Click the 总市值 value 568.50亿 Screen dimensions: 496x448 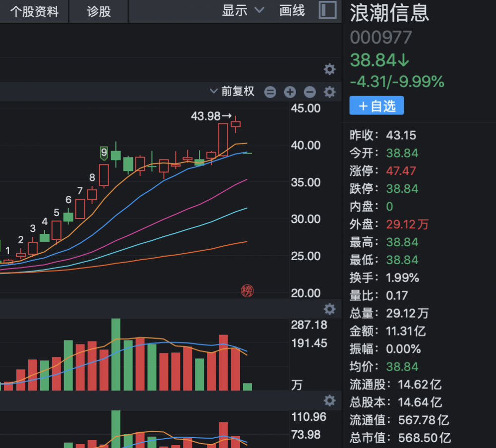pyautogui.click(x=424, y=438)
